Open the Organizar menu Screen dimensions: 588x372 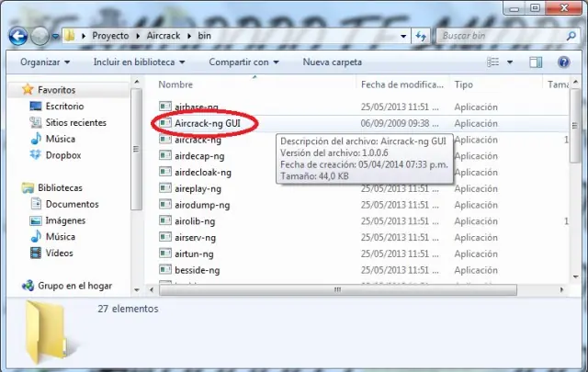click(45, 62)
